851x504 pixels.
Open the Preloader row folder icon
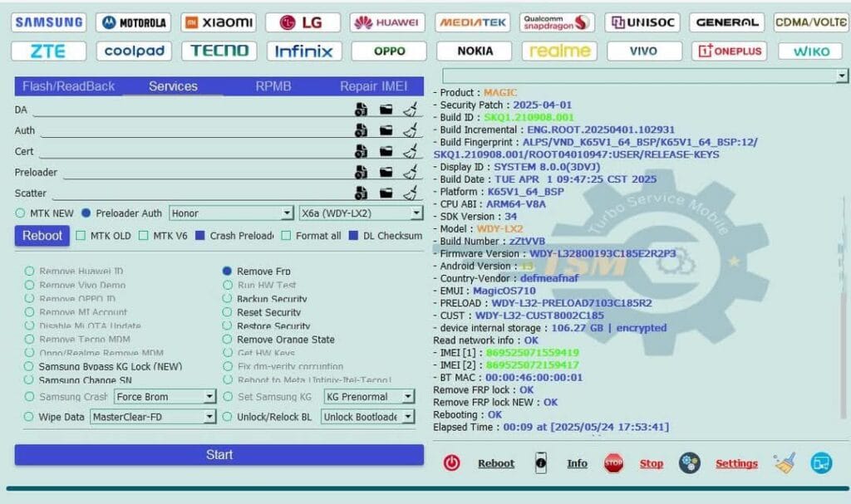386,172
